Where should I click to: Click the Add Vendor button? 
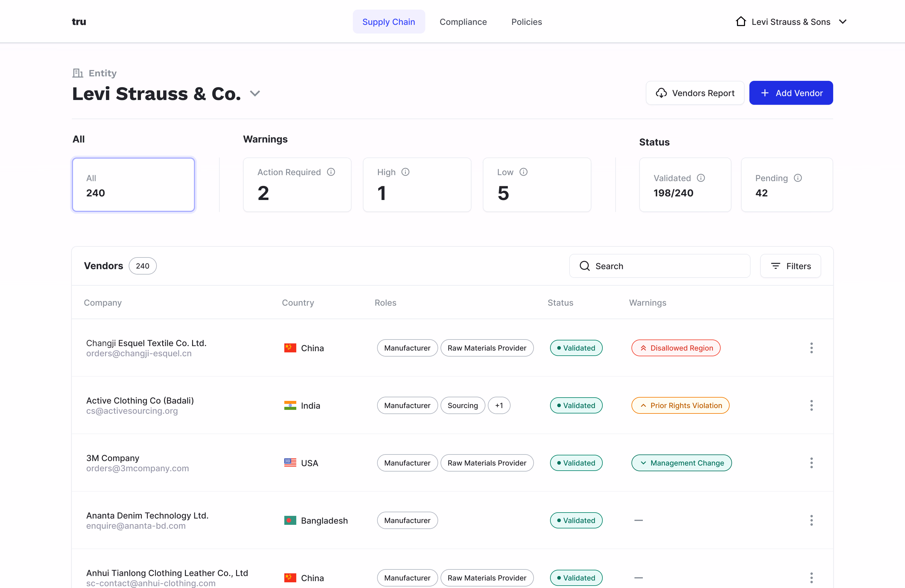tap(791, 93)
